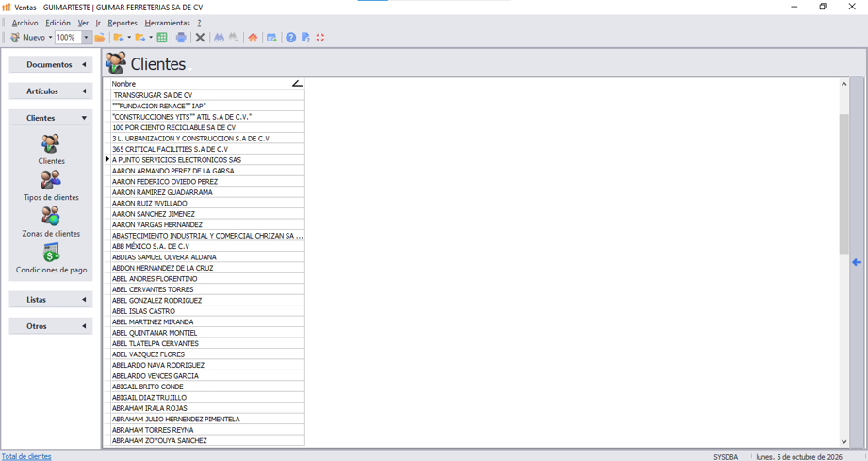Viewport: 868px width, 461px height.
Task: Select 100 POR CIENTO RECICLABLE SA DE CV
Action: coord(207,127)
